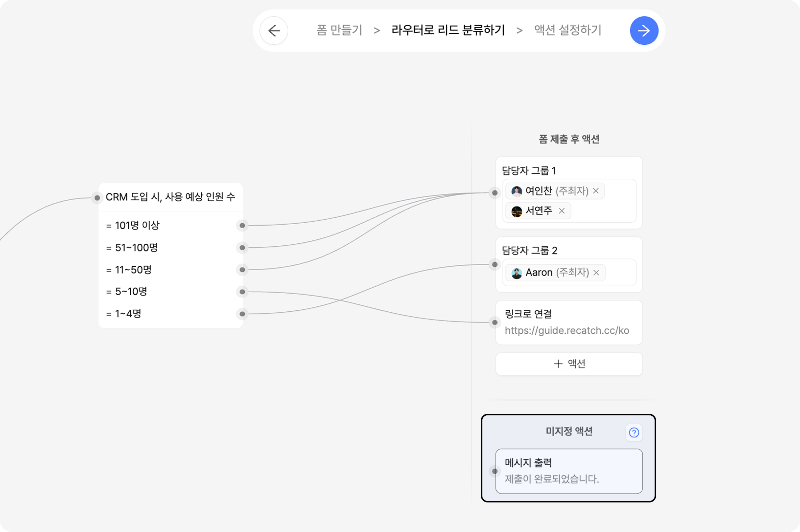Click the CRM 도입 시 question node's input connector
Screen dimensions: 800x532
(x=97, y=198)
